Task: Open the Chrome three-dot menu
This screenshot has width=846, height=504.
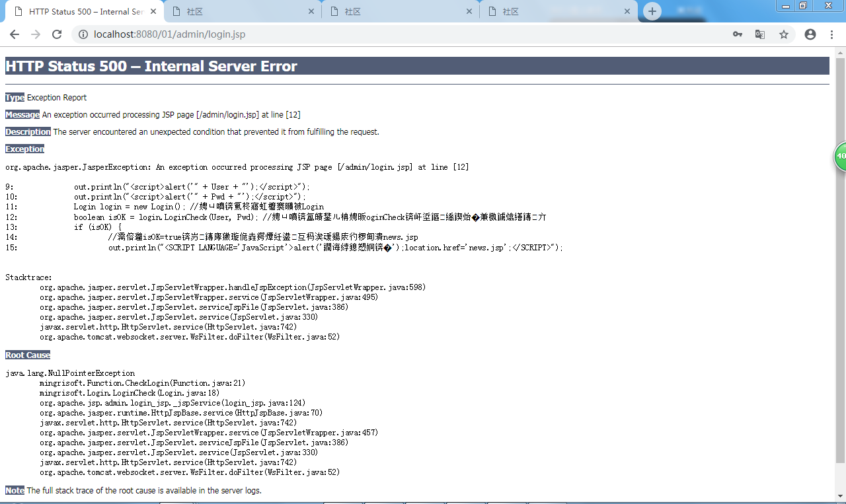Action: (831, 34)
